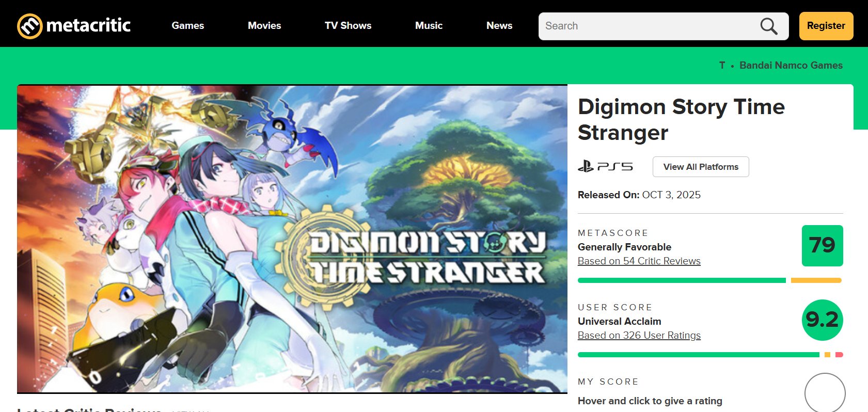Click the Digimon Story Time Stranger cover image
868x412 pixels.
point(292,239)
